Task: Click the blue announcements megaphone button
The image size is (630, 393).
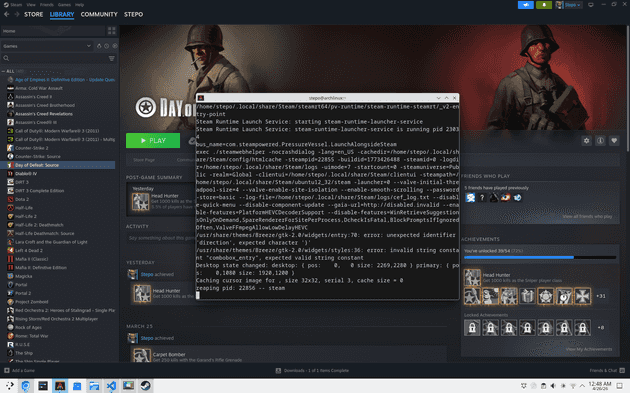Action: (526, 5)
